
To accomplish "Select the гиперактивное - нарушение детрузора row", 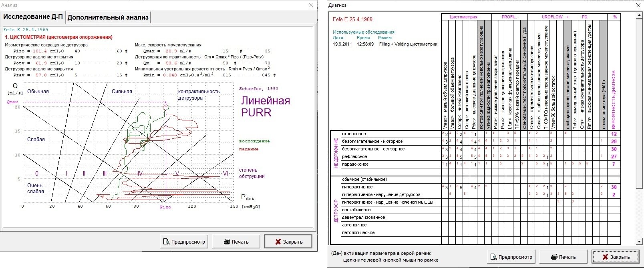I will tap(381, 195).
